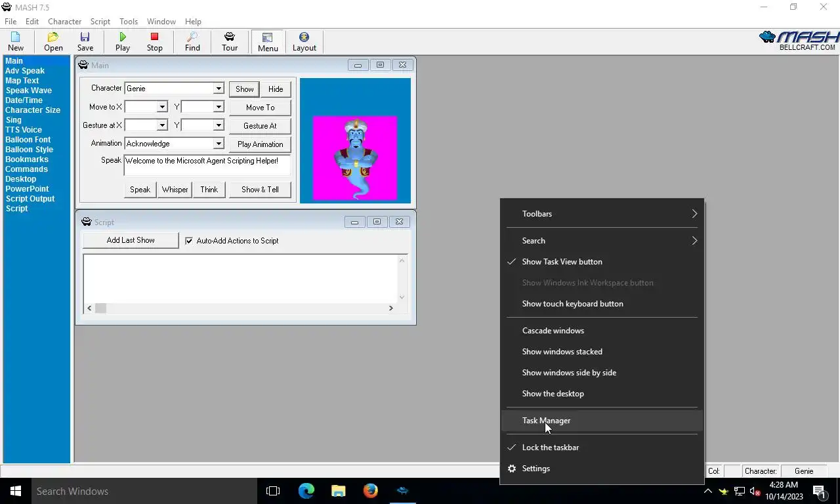Click the Whisper button
Viewport: 840px width, 504px height.
(175, 190)
